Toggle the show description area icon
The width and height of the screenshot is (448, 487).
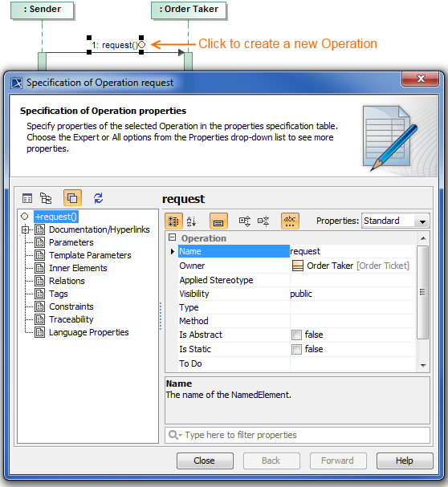[218, 221]
